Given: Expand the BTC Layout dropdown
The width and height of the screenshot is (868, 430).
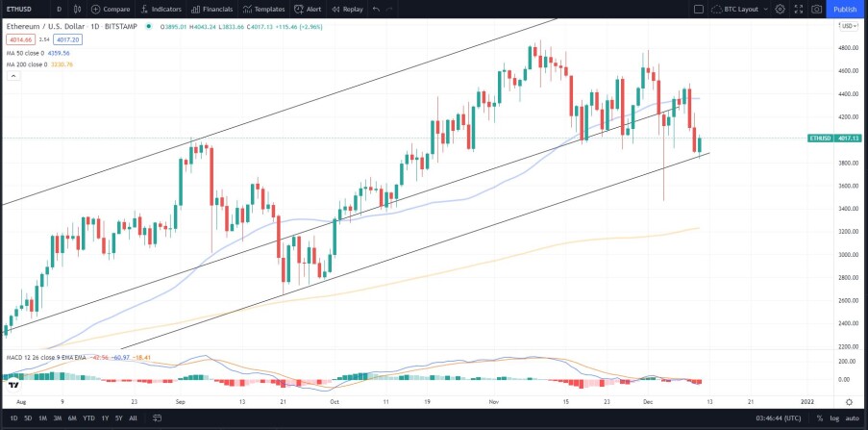Looking at the screenshot, I should [740, 9].
